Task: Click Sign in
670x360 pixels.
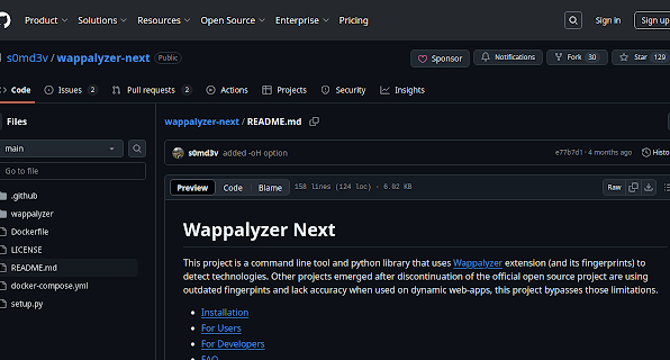Action: click(x=608, y=20)
